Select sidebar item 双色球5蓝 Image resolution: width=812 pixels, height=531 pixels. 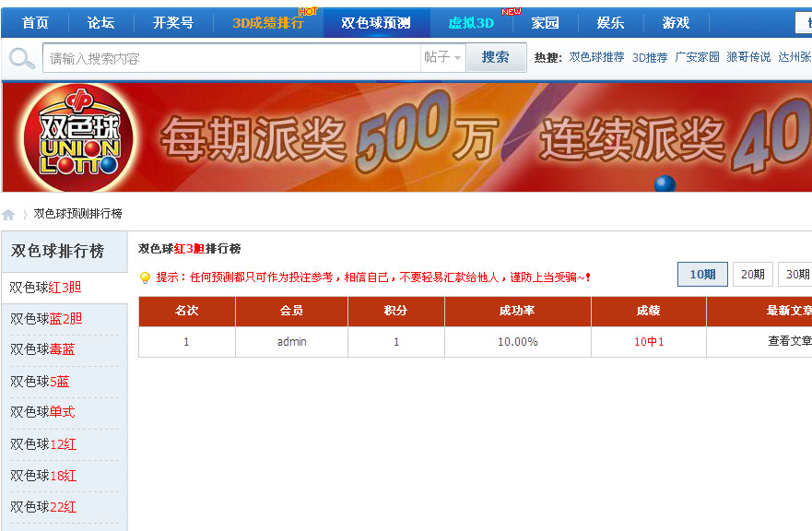(x=40, y=382)
